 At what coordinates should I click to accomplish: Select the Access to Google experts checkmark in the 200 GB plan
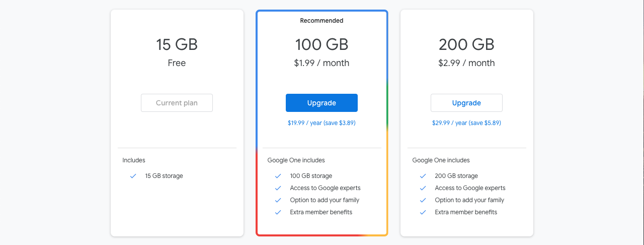pyautogui.click(x=423, y=188)
